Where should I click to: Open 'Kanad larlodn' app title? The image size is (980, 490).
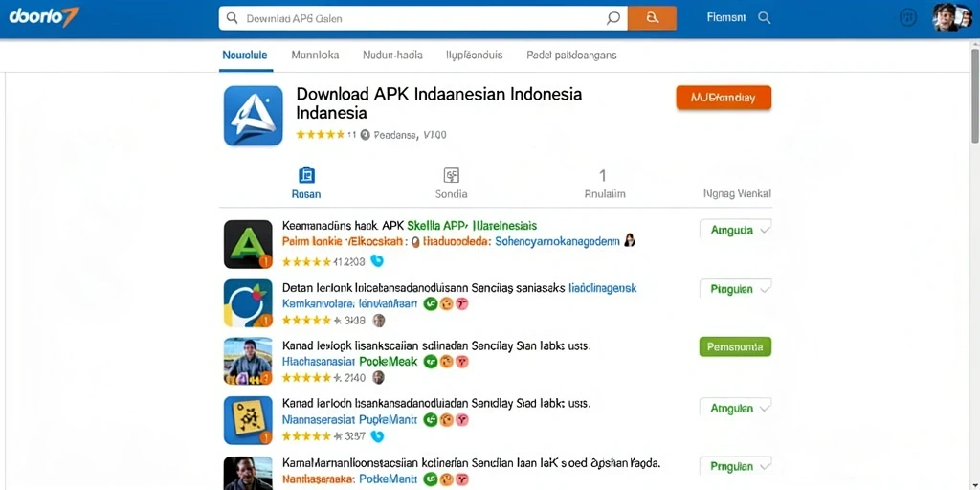click(x=436, y=404)
